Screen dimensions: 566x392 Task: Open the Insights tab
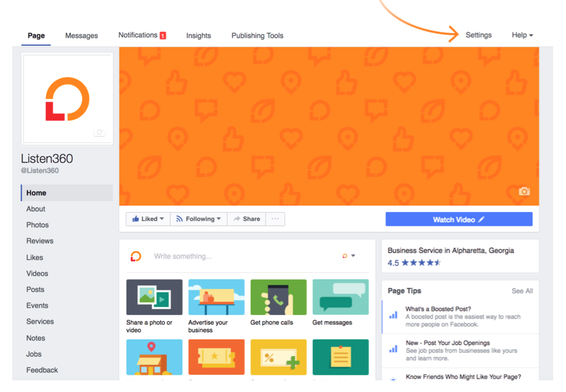coord(199,35)
